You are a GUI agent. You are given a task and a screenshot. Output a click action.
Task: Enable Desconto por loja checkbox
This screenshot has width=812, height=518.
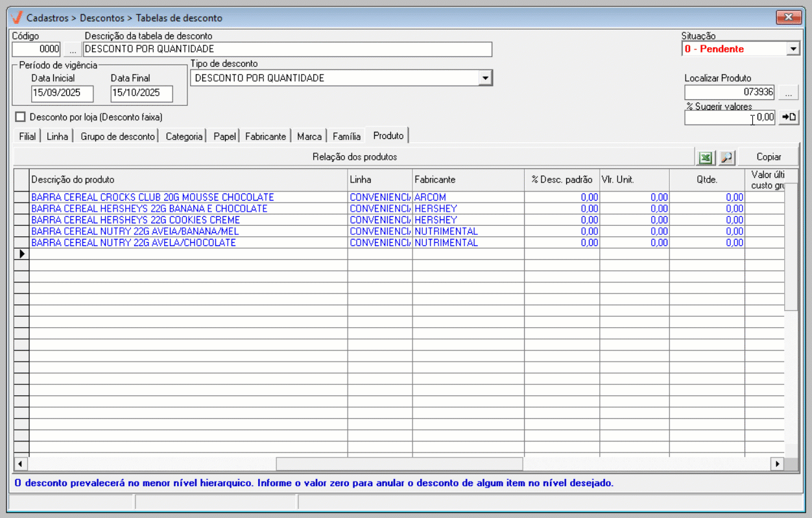point(20,117)
